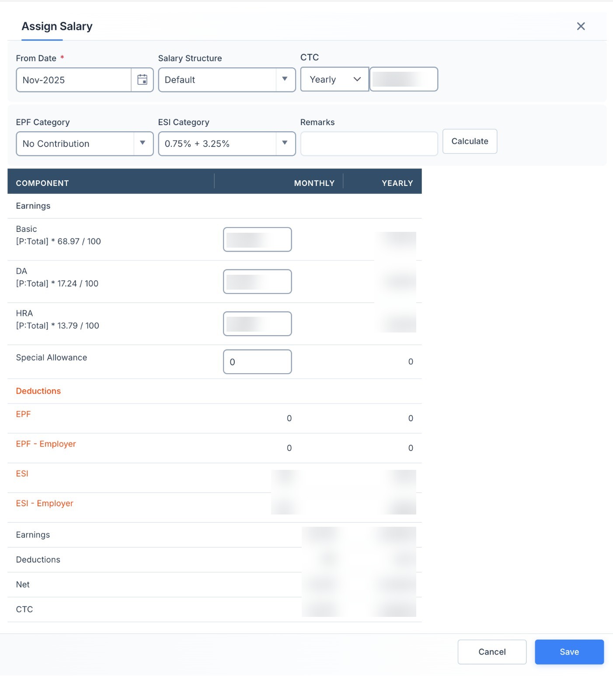Click the MONTHLY column header
This screenshot has width=613, height=700.
pos(314,183)
